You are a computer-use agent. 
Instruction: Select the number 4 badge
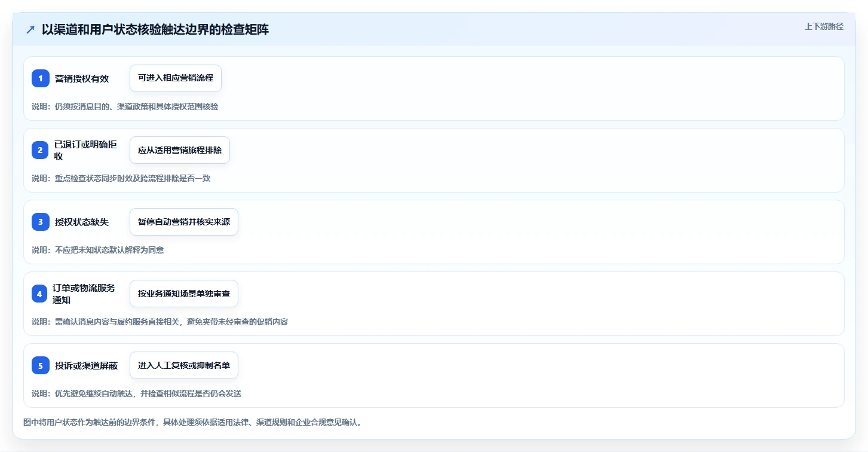point(41,294)
